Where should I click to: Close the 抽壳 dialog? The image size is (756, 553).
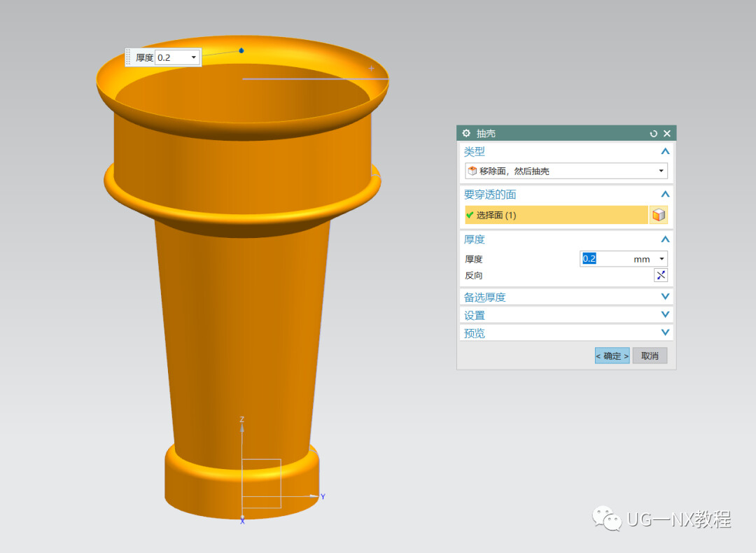[x=667, y=134]
